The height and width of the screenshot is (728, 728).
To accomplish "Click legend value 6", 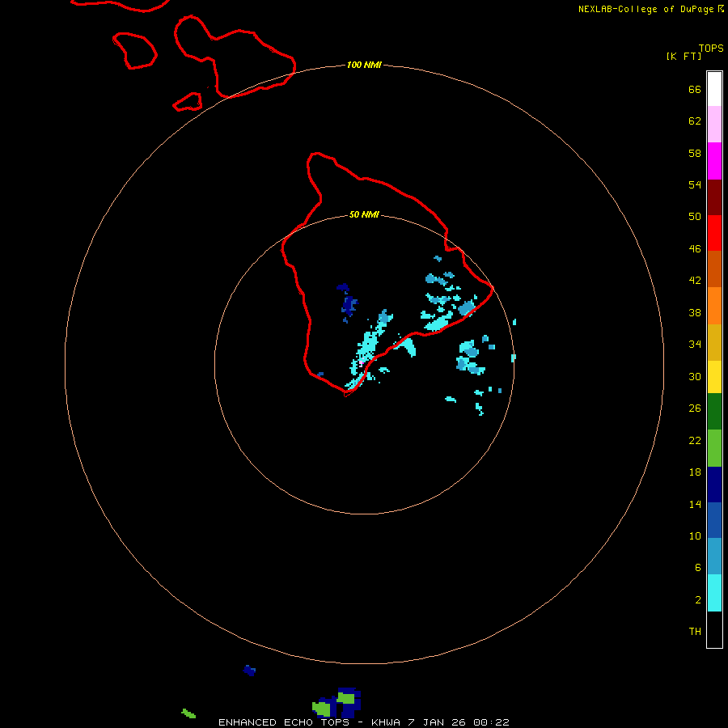I will click(697, 567).
